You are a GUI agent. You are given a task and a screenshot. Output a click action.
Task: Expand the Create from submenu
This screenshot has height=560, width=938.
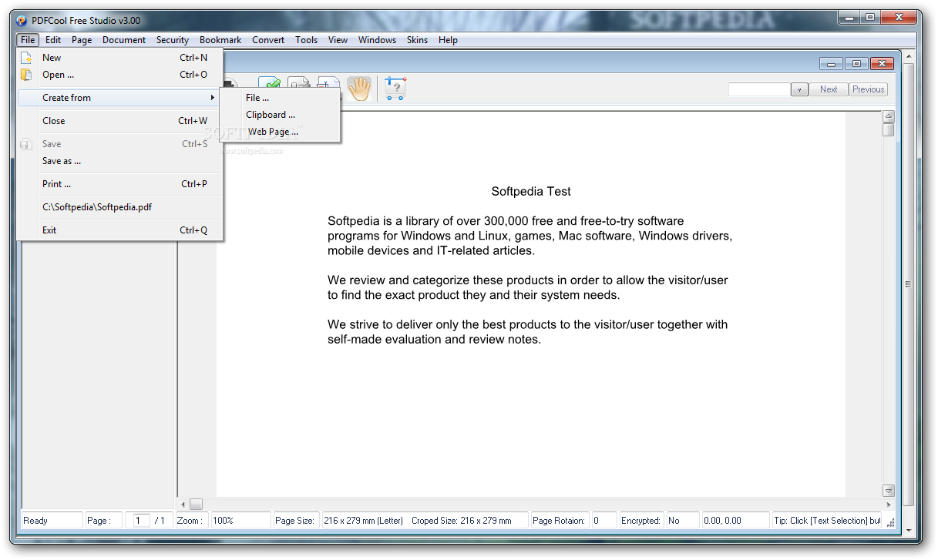pos(120,98)
